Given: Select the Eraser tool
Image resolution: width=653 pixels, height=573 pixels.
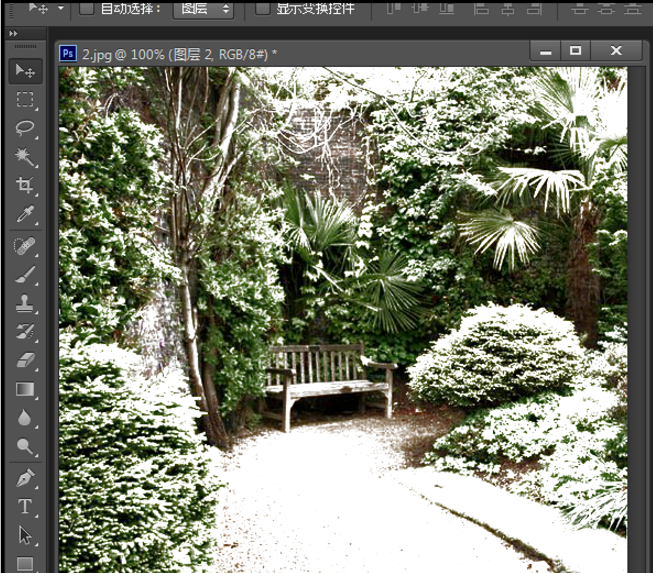Looking at the screenshot, I should (x=25, y=360).
